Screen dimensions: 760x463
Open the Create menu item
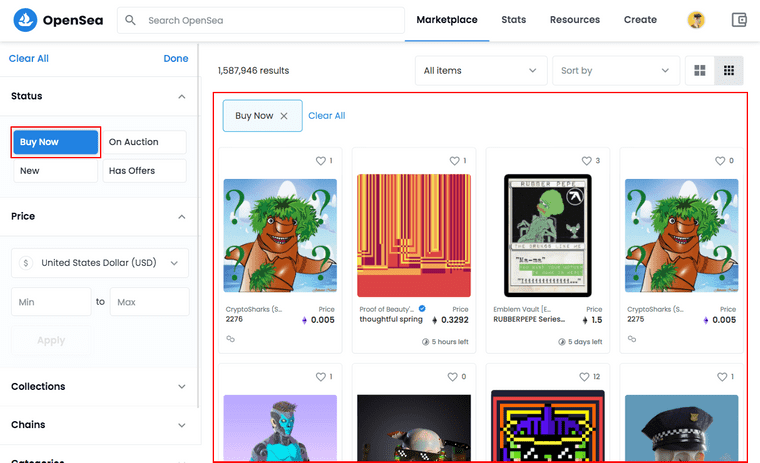pyautogui.click(x=640, y=20)
